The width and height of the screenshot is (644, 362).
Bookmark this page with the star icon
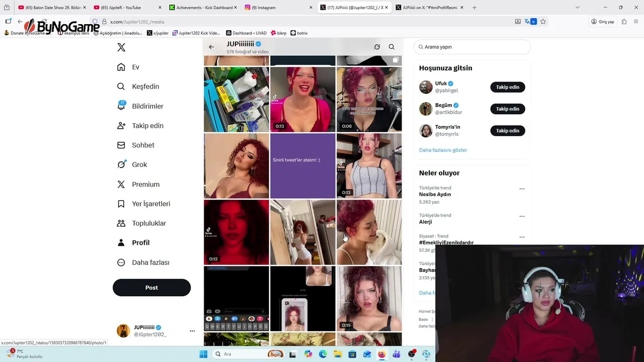coord(543,22)
